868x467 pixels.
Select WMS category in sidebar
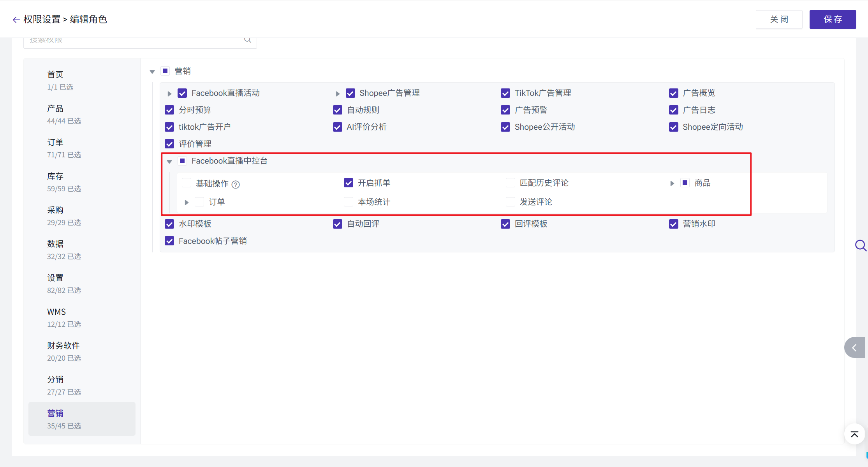pos(82,317)
